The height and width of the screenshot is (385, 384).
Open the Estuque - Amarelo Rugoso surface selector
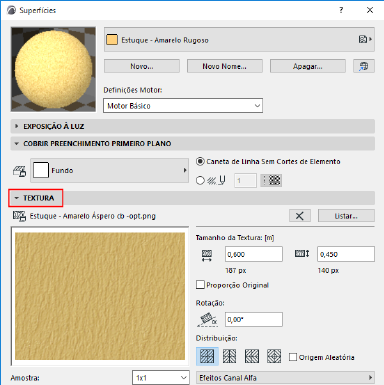coord(239,40)
